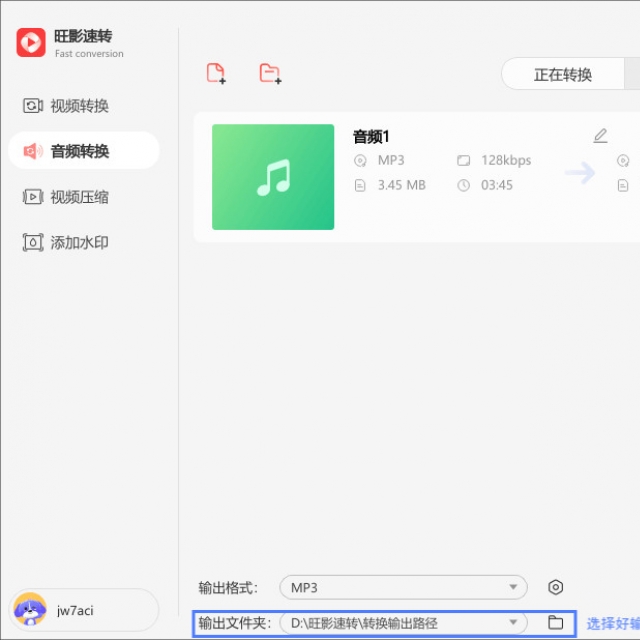Click the 选择好输 link text

612,623
